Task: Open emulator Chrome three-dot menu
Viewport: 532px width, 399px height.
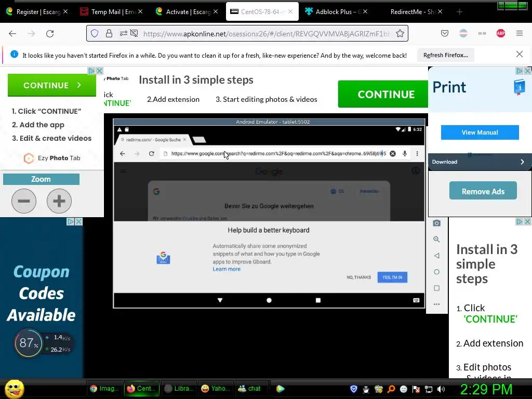Action: point(417,153)
